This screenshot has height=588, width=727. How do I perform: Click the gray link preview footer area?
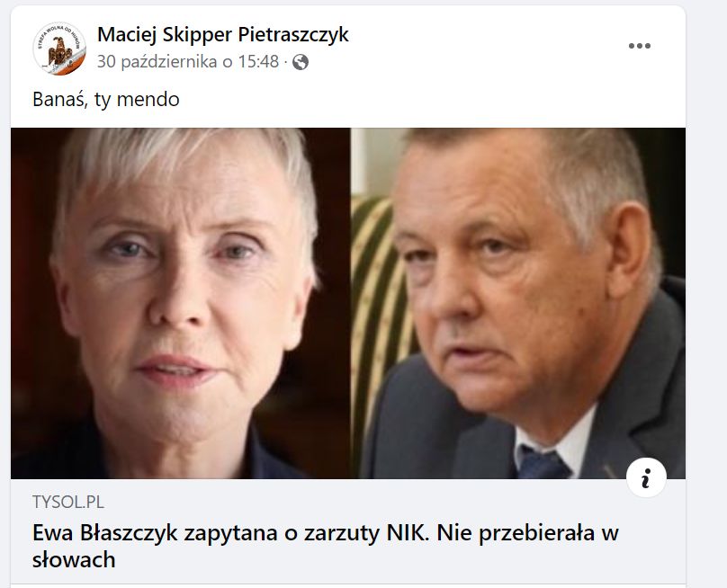point(347,531)
